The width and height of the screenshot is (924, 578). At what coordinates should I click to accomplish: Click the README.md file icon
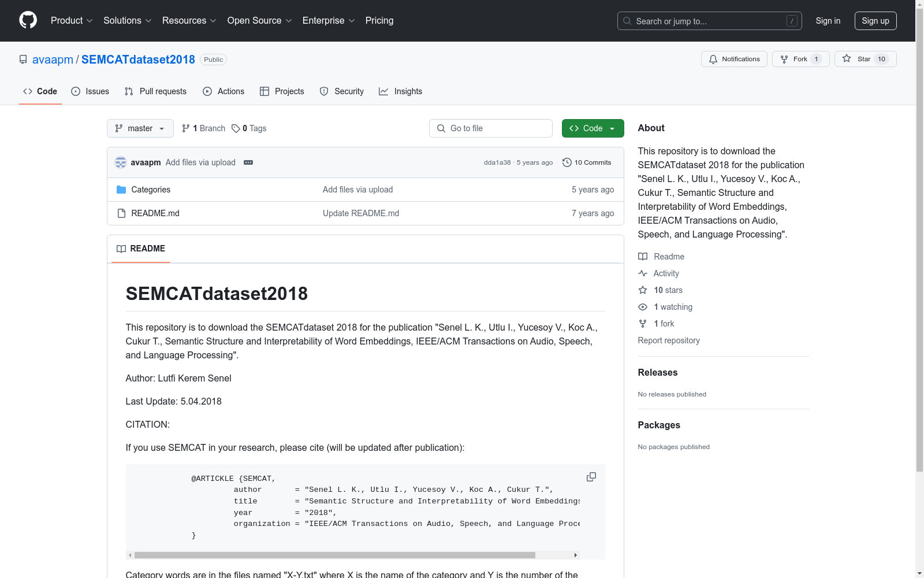[121, 213]
